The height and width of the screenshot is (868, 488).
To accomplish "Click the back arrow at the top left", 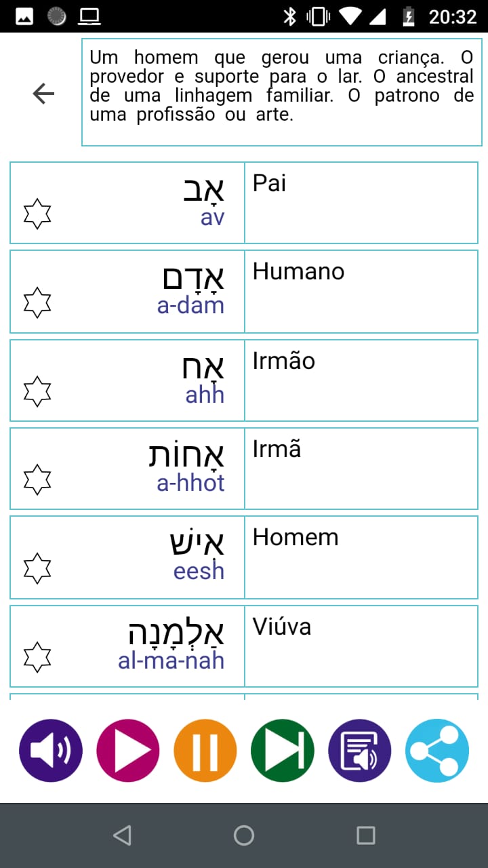I will 43,92.
